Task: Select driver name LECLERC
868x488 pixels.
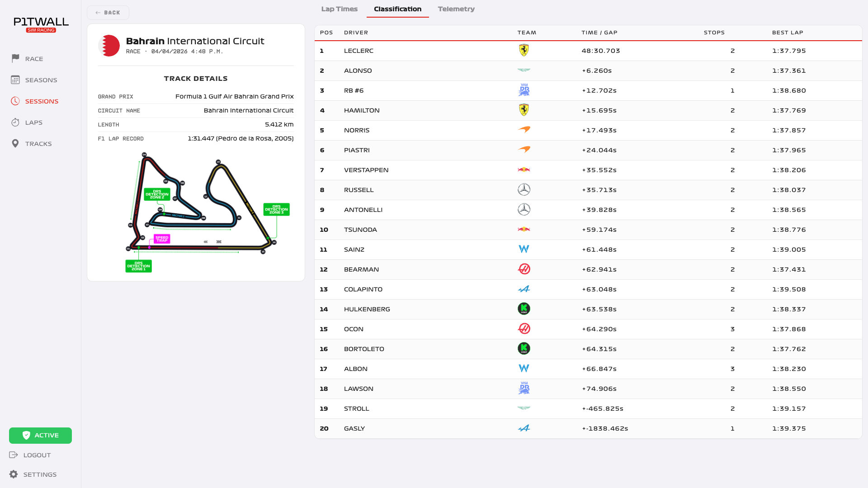Action: click(x=359, y=51)
